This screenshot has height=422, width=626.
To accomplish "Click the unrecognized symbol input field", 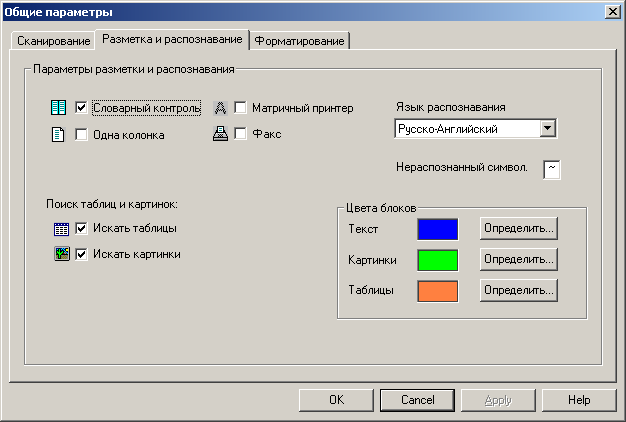I will pos(552,170).
